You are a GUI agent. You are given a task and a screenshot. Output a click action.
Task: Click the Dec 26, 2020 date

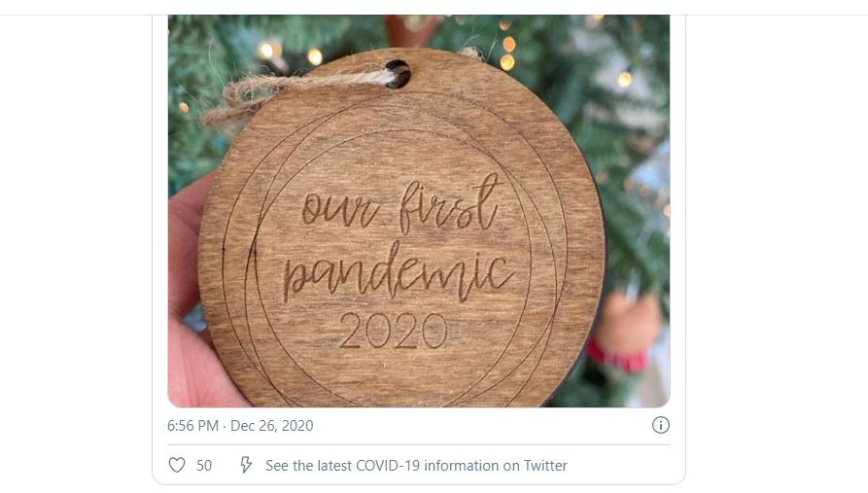click(x=272, y=426)
